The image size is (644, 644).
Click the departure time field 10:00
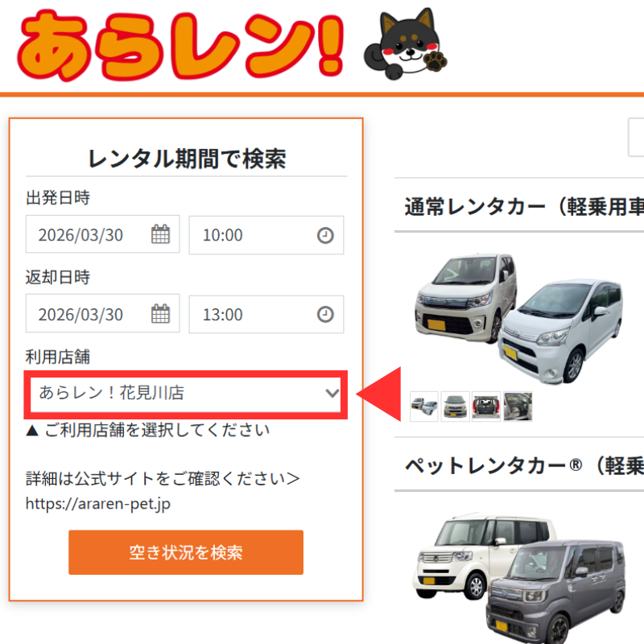[266, 235]
